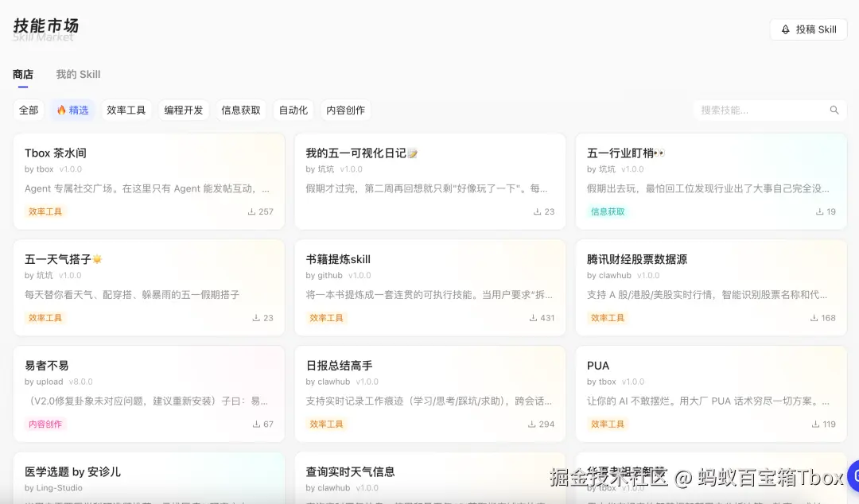
Task: Open the 易者不易 skill card
Action: [x=149, y=394]
